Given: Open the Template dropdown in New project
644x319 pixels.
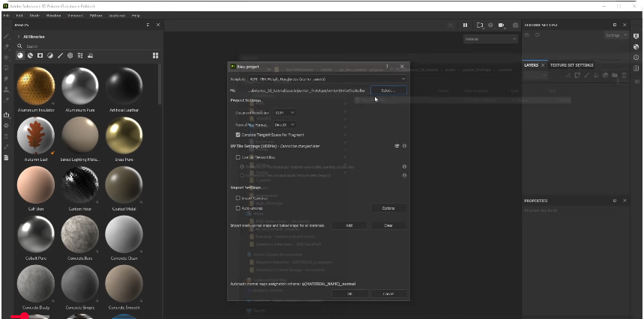Looking at the screenshot, I should pos(327,79).
